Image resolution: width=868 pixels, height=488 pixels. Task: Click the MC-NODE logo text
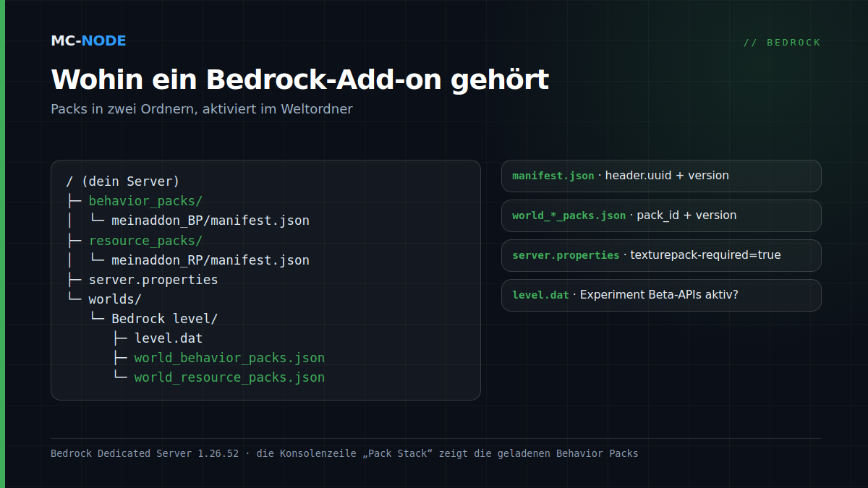point(88,40)
